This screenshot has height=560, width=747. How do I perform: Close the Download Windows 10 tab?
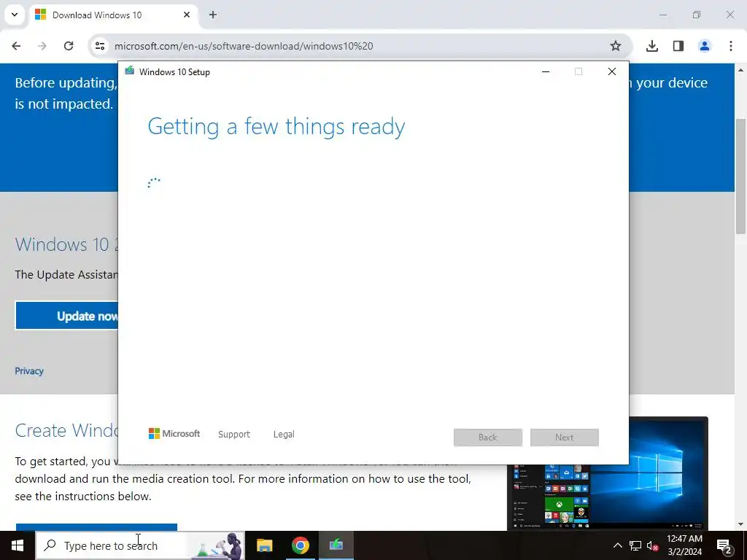[x=187, y=15]
